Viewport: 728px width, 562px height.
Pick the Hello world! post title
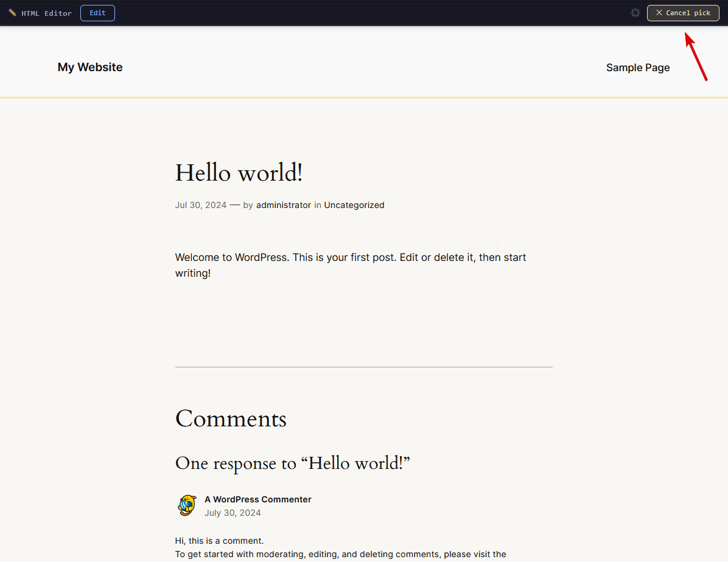239,173
